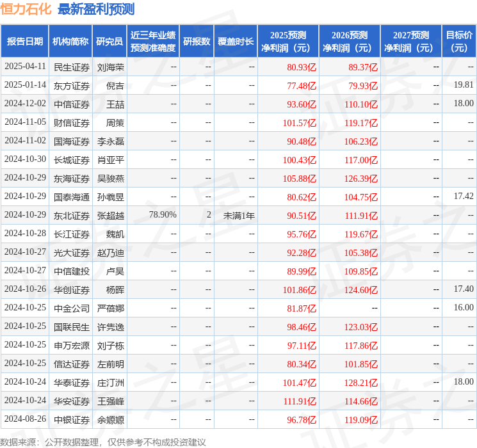The image size is (477, 448).
Task: Click 101.85亿 profit value
Action: 361,364
